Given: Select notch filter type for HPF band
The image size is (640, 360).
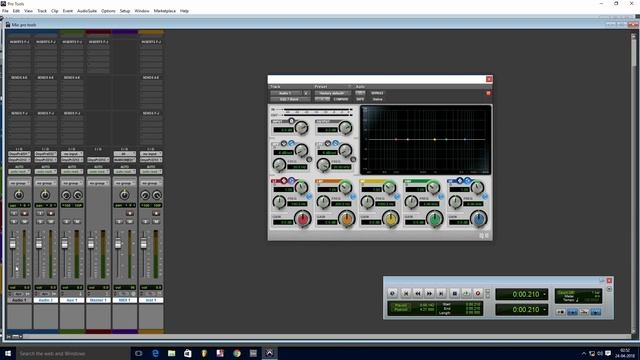Looking at the screenshot, I should tap(284, 143).
